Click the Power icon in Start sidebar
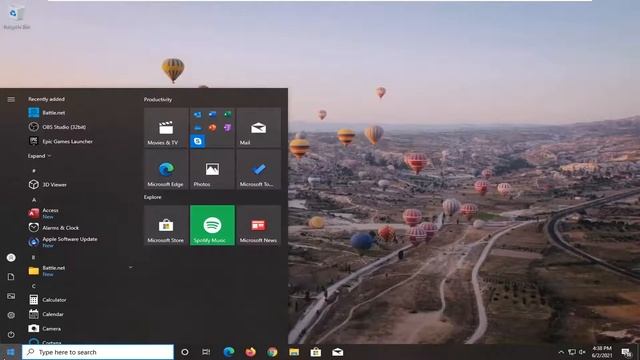 coord(11,334)
